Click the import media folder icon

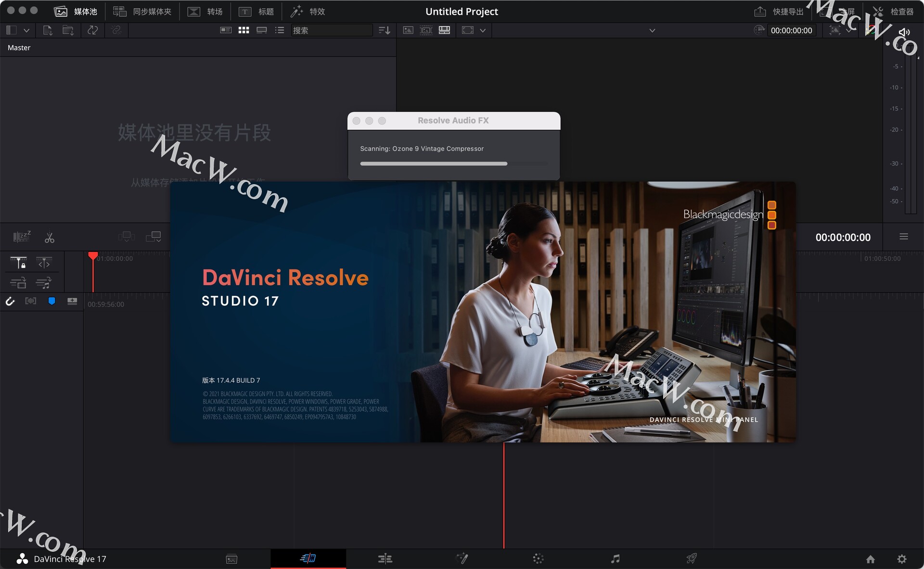[68, 30]
